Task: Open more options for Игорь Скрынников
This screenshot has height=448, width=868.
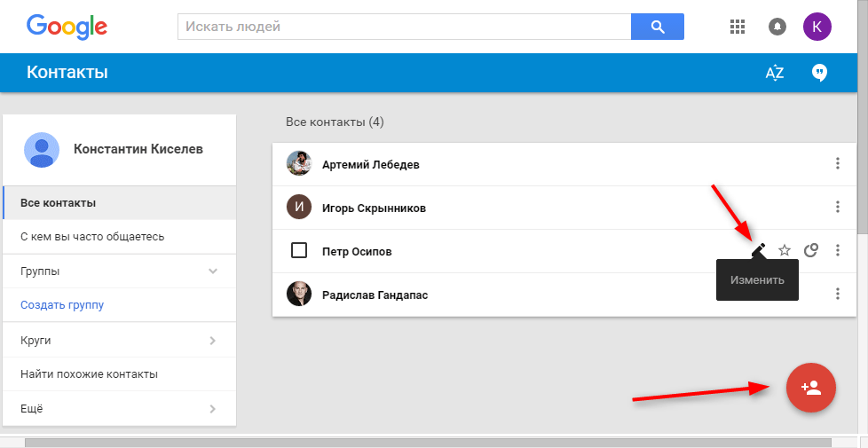Action: (x=837, y=208)
